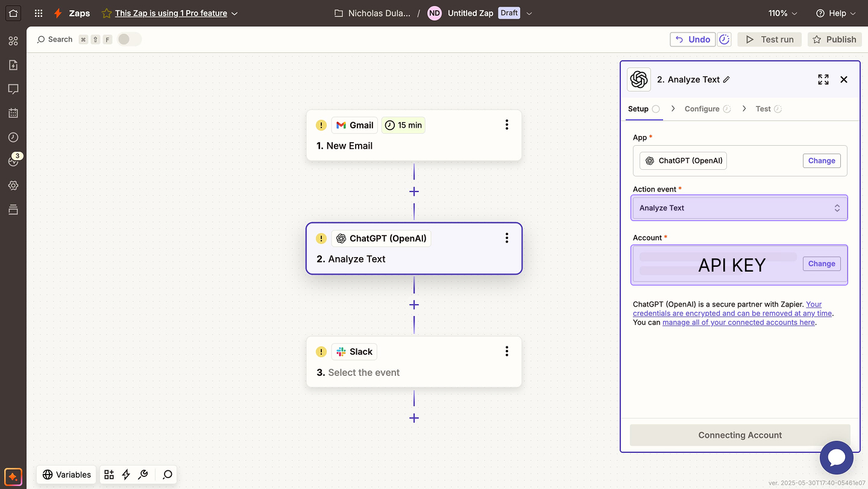The width and height of the screenshot is (868, 489).
Task: Expand the Pro feature notice dropdown
Action: (x=234, y=13)
